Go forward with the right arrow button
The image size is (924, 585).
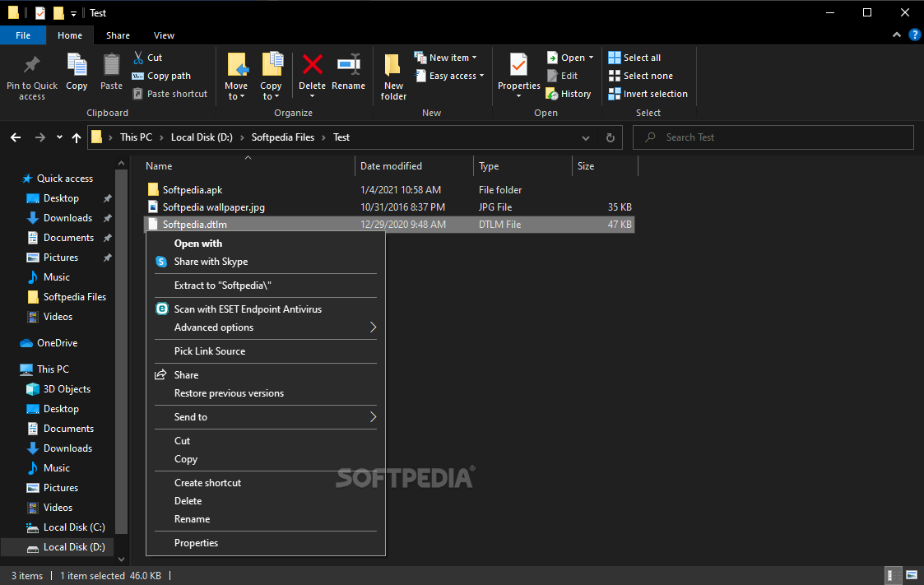[x=40, y=137]
